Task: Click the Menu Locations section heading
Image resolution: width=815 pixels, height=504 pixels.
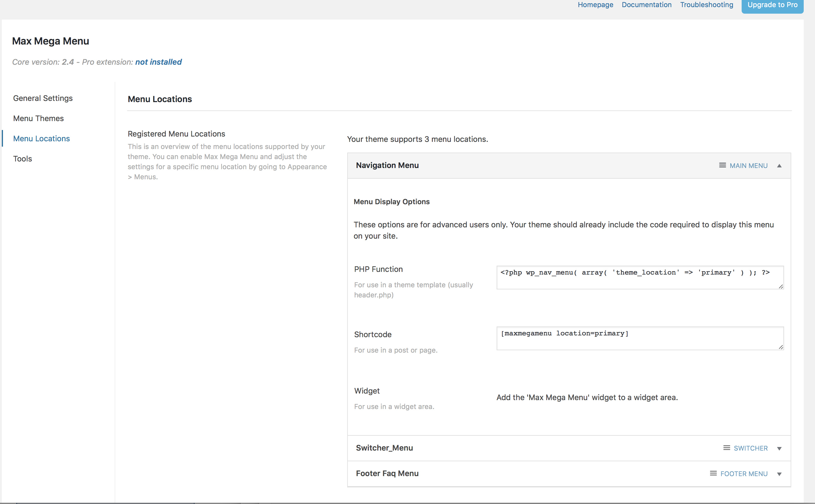Action: click(x=160, y=99)
